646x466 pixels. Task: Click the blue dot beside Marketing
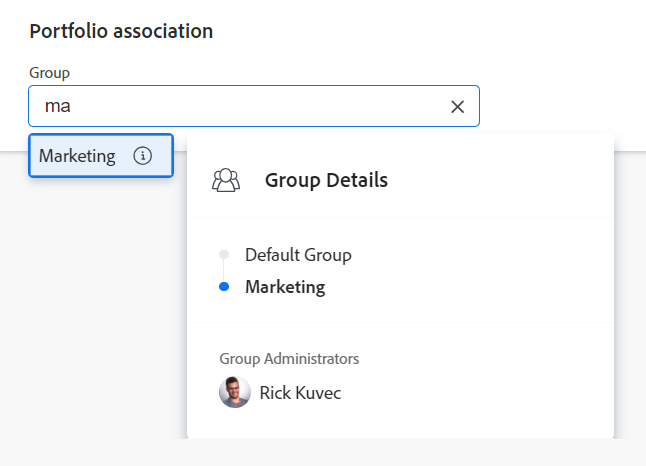(224, 287)
